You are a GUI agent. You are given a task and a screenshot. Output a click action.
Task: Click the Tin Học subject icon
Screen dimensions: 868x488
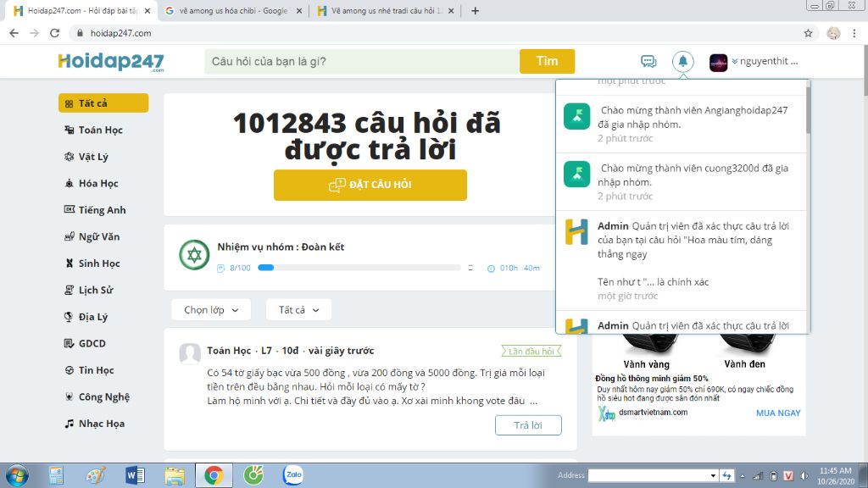click(x=70, y=370)
